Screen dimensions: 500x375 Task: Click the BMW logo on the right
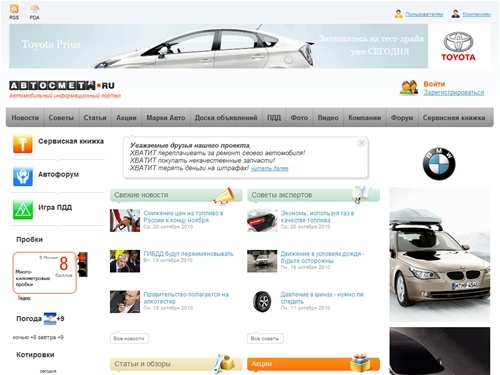pyautogui.click(x=439, y=164)
